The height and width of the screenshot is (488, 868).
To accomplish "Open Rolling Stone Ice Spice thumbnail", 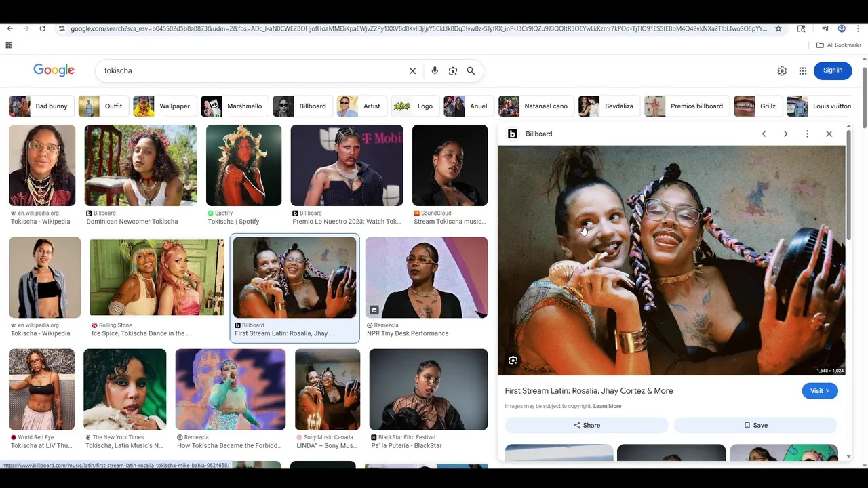I will (157, 277).
